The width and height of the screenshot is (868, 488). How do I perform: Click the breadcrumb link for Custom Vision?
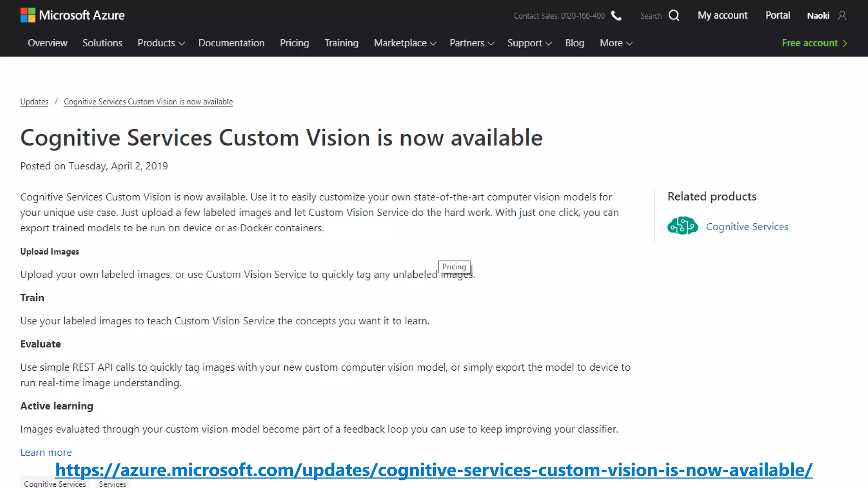coord(148,102)
